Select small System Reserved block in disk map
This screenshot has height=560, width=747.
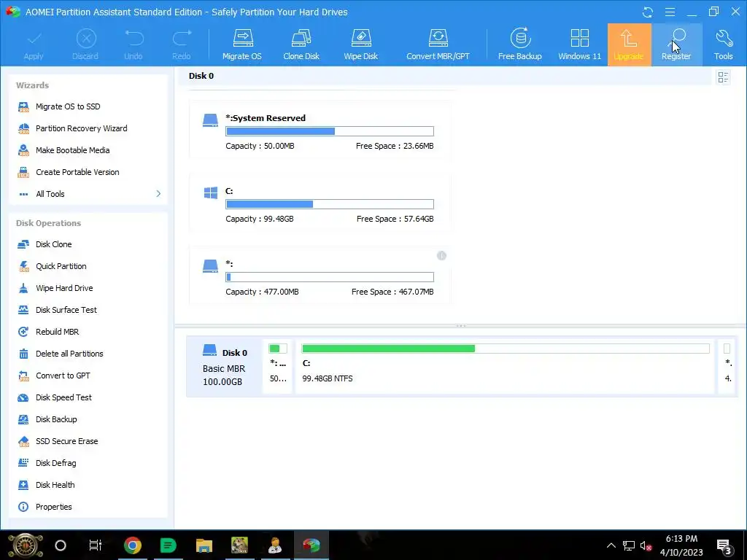[278, 366]
